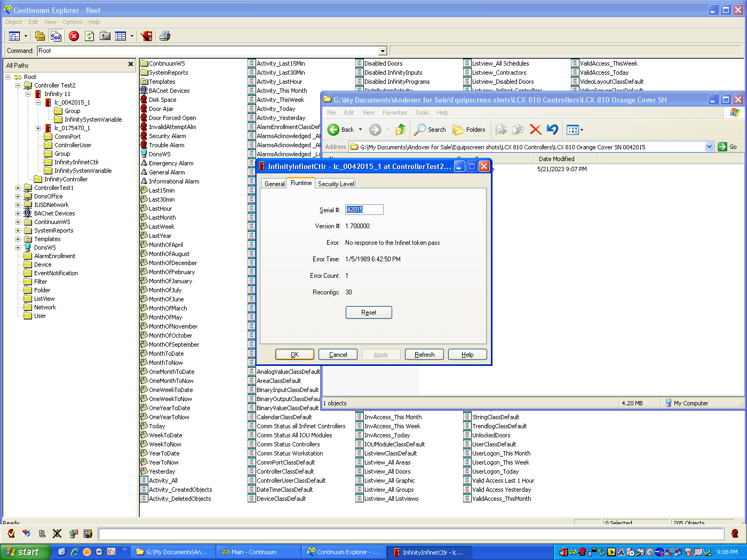Click the explorer tree view toolbar icon

click(x=14, y=36)
